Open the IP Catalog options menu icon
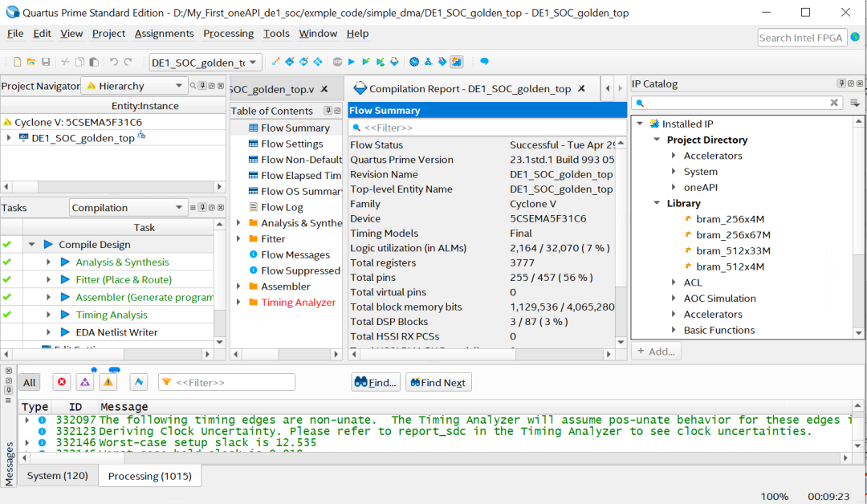Image resolution: width=867 pixels, height=504 pixels. (855, 103)
